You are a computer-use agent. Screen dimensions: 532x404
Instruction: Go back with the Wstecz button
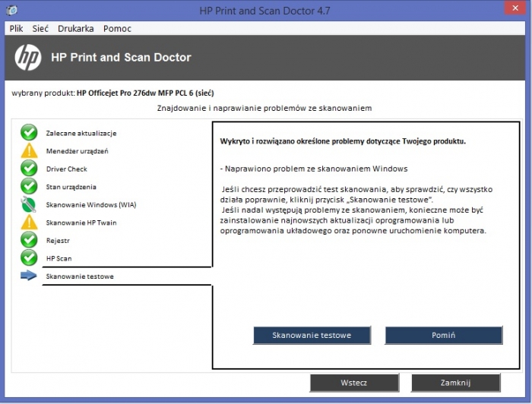pos(354,383)
